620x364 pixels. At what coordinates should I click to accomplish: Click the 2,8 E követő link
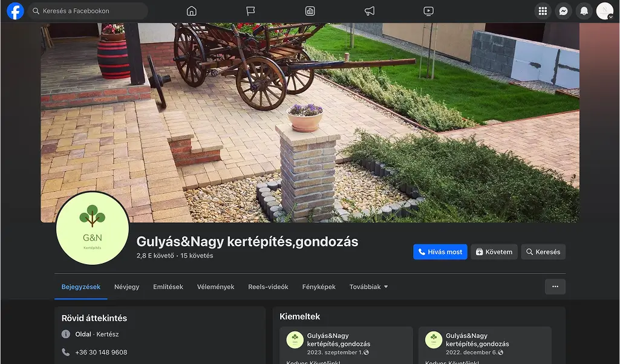pos(155,256)
